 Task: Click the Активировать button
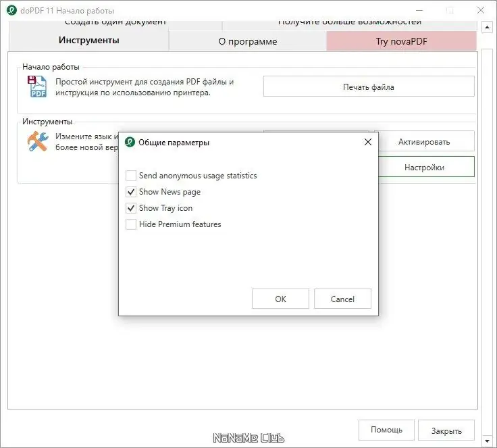click(423, 142)
